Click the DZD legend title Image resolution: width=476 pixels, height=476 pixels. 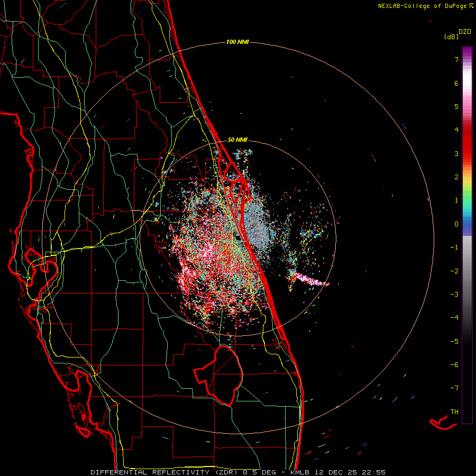coord(465,32)
